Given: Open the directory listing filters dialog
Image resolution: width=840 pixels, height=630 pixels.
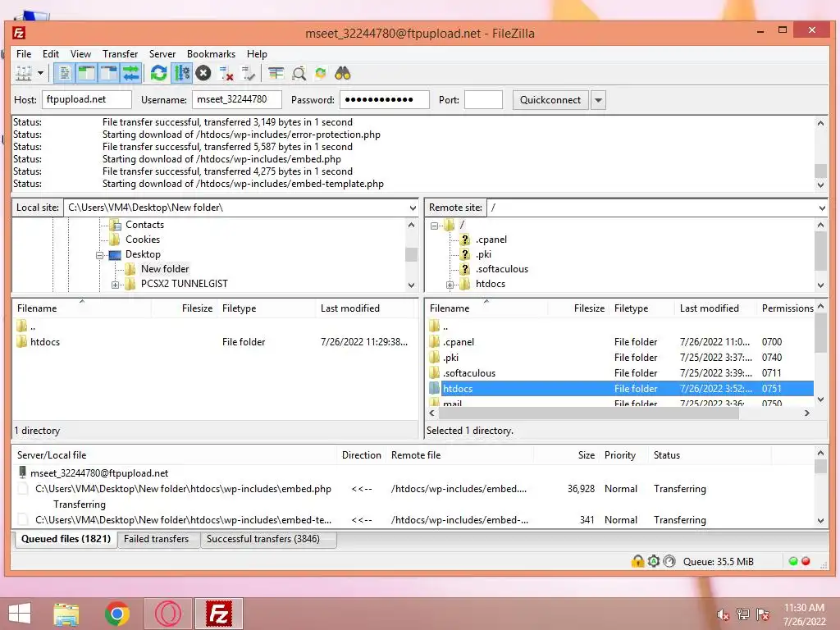Looking at the screenshot, I should [x=276, y=73].
